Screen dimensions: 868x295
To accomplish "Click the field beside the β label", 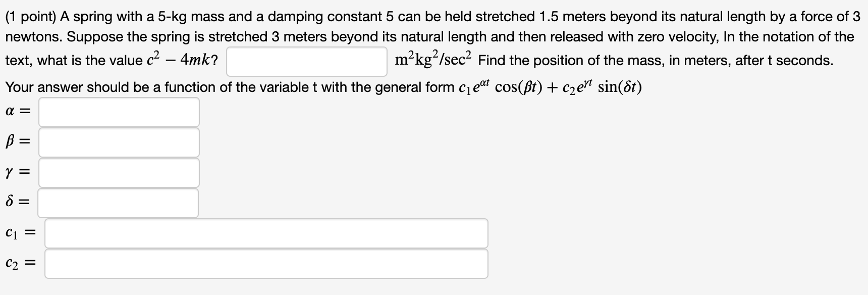I will [x=119, y=143].
